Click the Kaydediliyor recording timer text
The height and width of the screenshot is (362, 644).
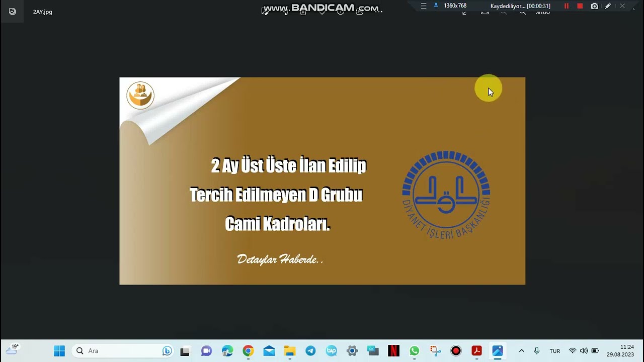click(x=520, y=6)
